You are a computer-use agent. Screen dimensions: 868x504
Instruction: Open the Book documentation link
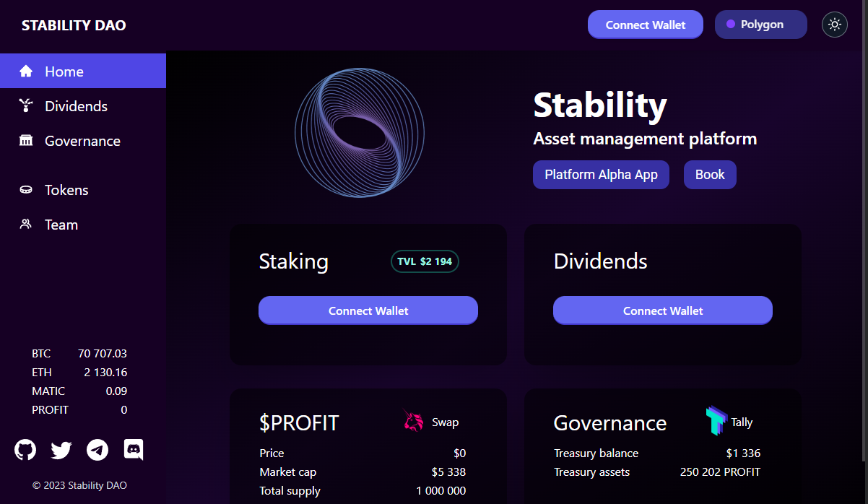pyautogui.click(x=709, y=174)
